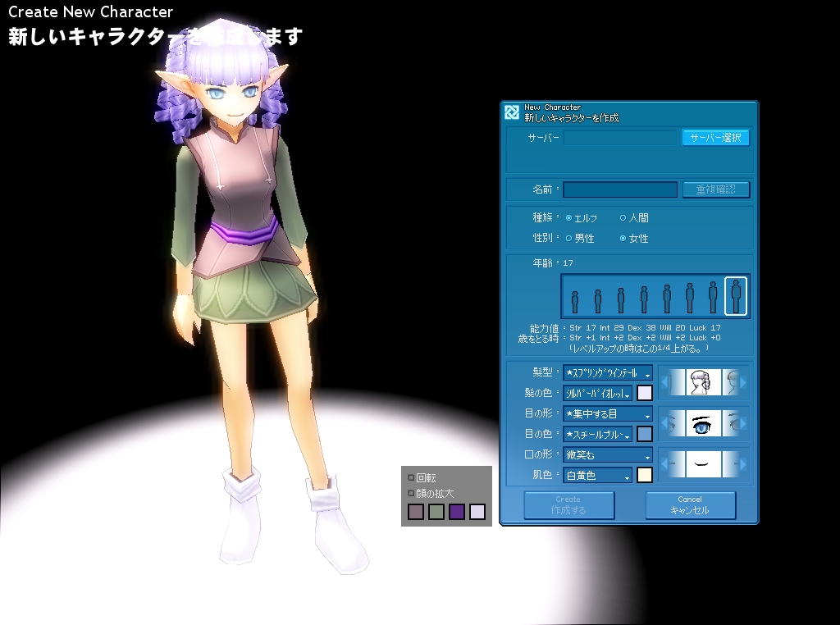
Task: Click the Cancel キャンセル button
Action: [x=690, y=505]
